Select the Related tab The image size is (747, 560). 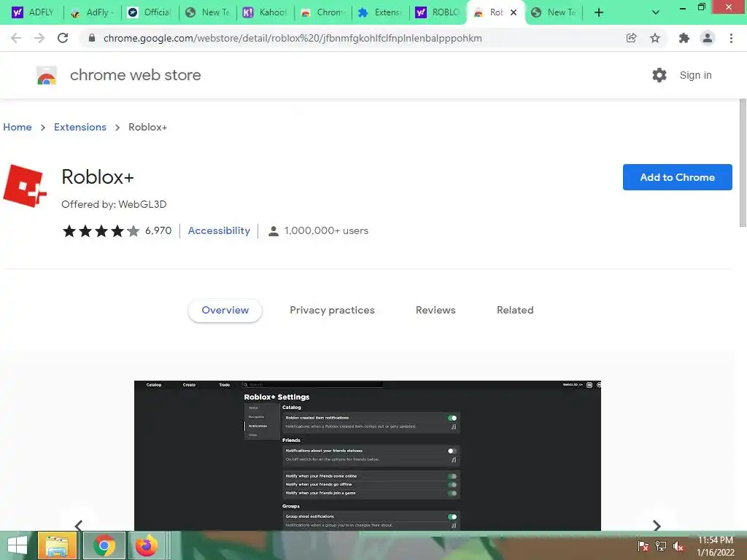tap(515, 310)
